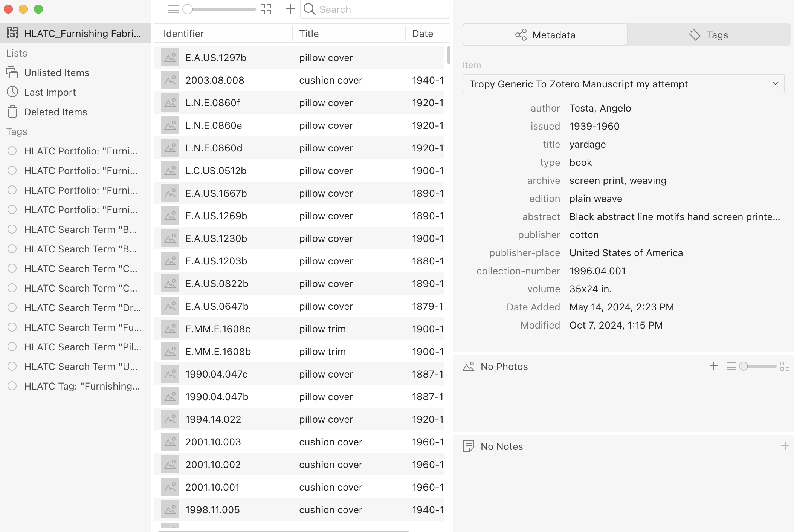Select row 2001.10.001 cushion cover
Viewport: 794px width, 532px height.
[x=299, y=487]
